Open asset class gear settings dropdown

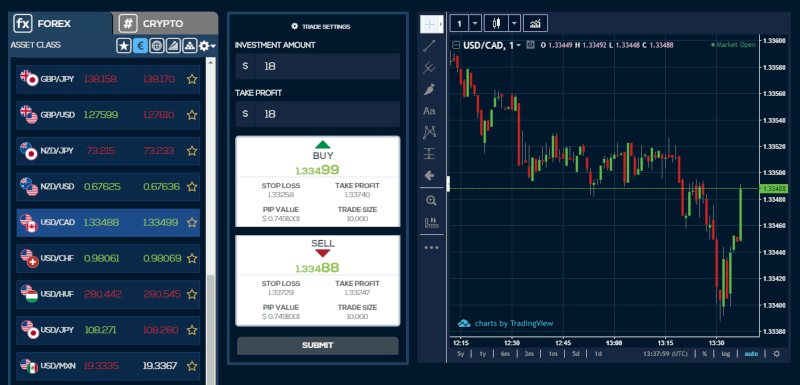pos(207,46)
